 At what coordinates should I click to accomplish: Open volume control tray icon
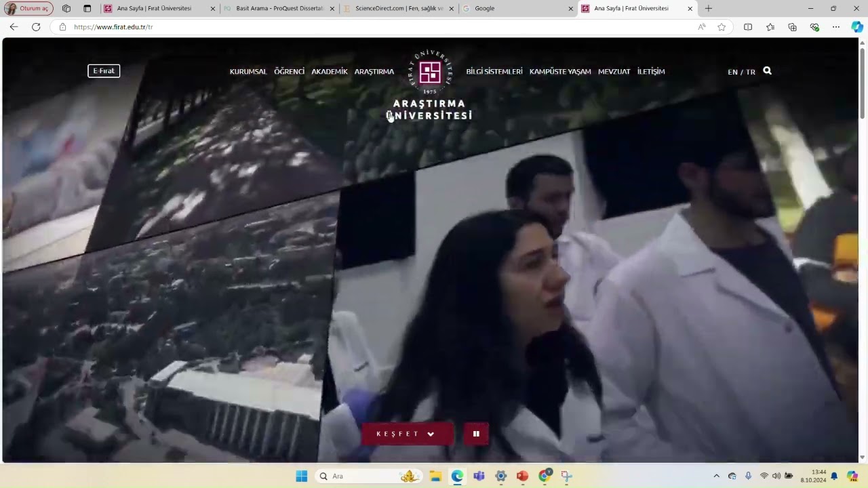point(776,476)
